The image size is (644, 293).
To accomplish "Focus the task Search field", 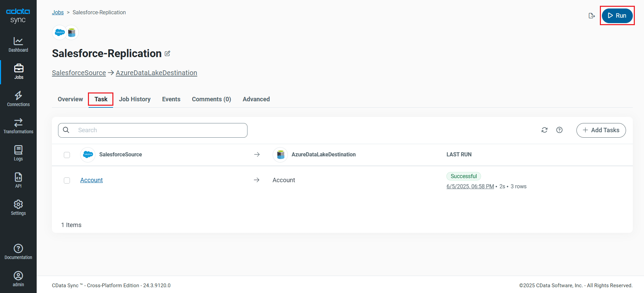I will pos(160,130).
